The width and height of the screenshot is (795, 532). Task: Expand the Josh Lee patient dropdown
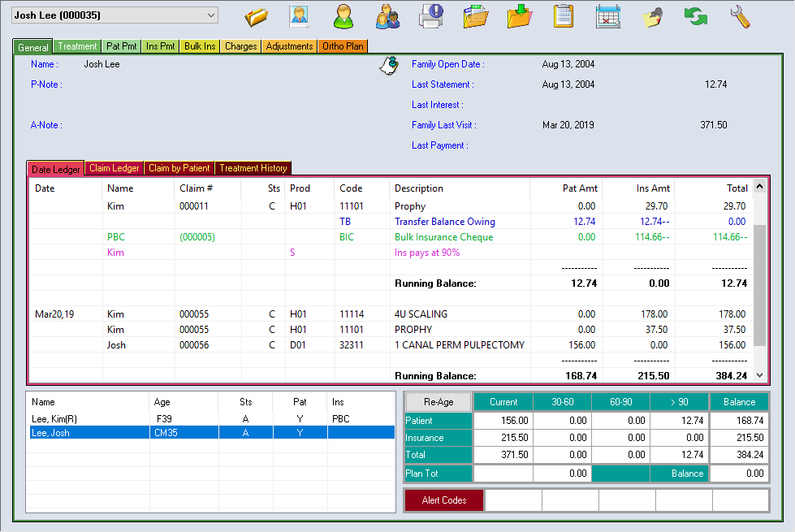[x=211, y=15]
